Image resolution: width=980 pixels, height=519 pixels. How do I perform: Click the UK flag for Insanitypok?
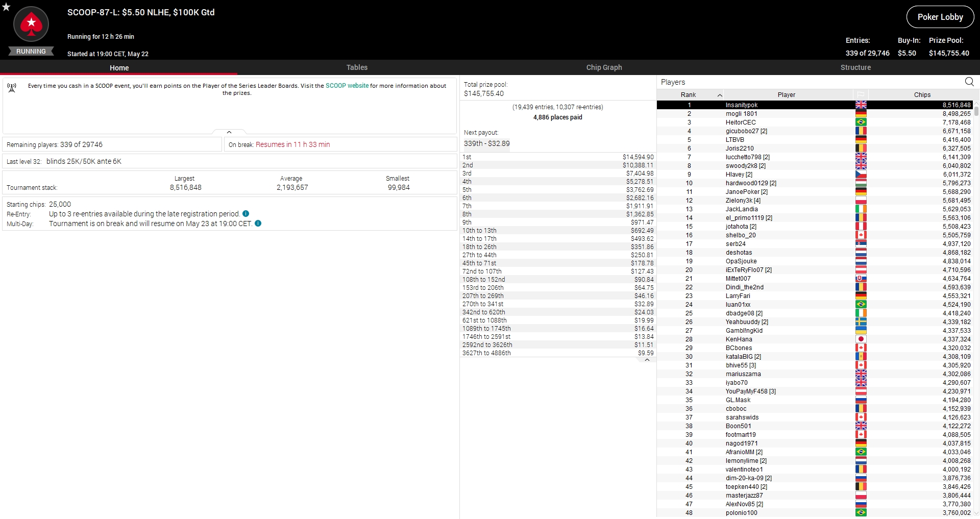861,105
